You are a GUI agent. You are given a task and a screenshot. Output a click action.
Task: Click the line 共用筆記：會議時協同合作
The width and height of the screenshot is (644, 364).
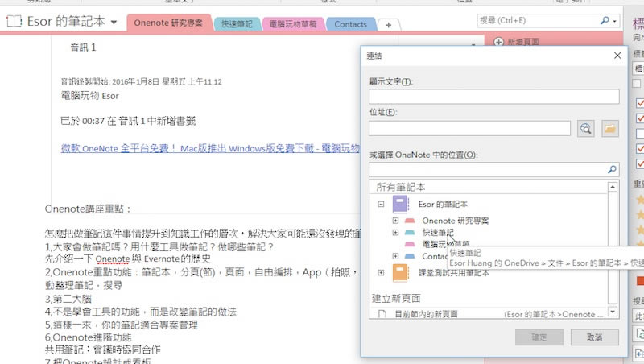pos(102,350)
